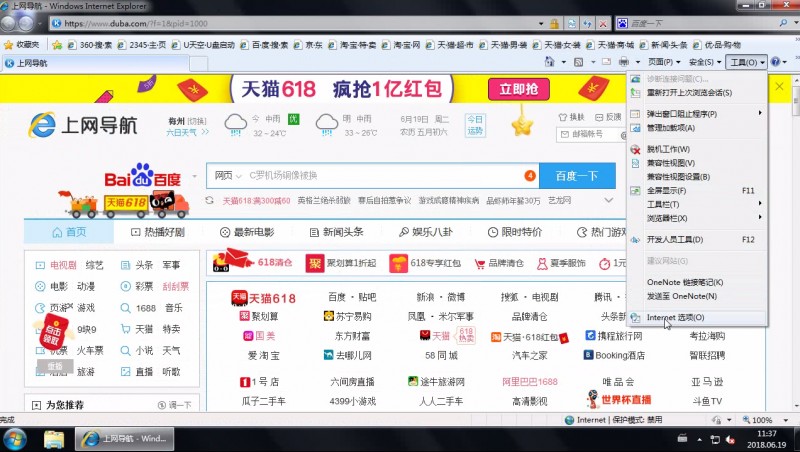Image resolution: width=800 pixels, height=452 pixels.
Task: Click the compatibility view address icon
Action: pyautogui.click(x=571, y=23)
